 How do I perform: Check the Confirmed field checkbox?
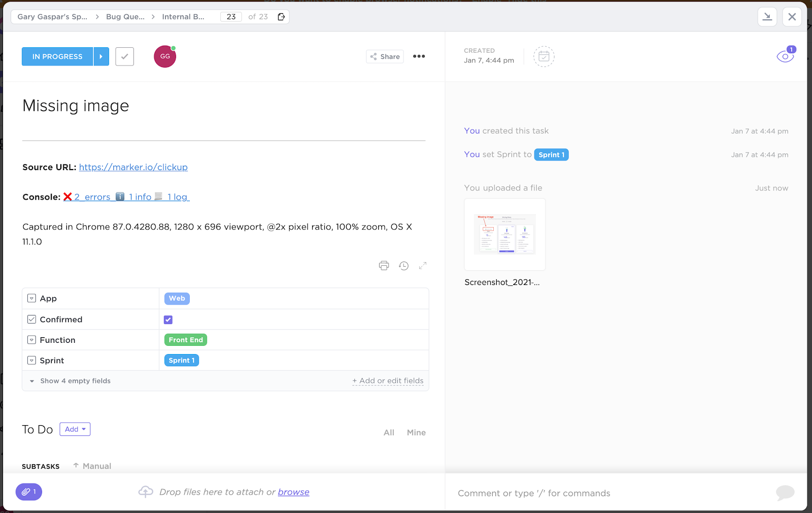tap(168, 319)
